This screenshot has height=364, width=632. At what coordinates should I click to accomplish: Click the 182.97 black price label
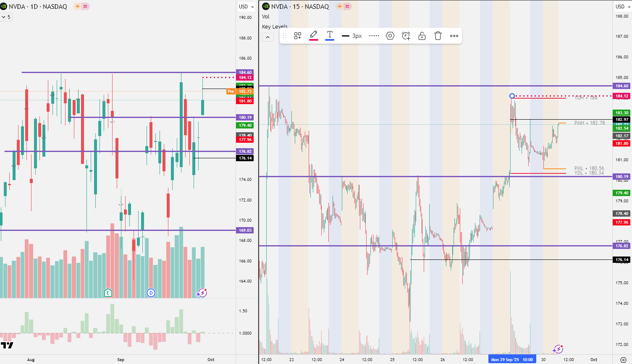click(x=622, y=120)
